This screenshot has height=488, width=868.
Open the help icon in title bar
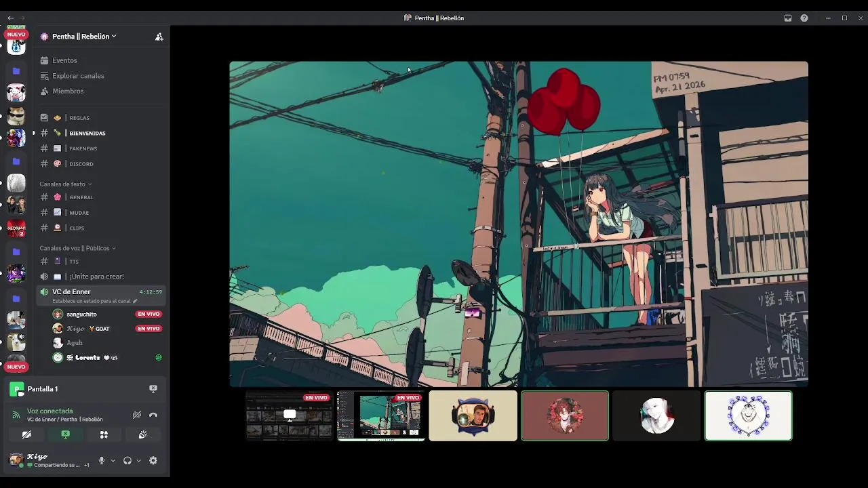[x=804, y=18]
